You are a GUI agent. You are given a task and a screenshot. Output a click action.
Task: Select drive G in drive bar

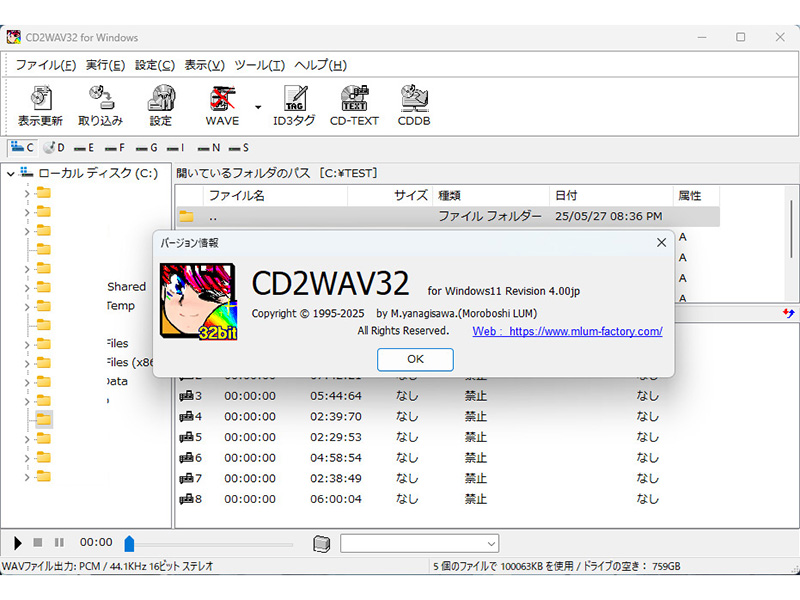click(146, 148)
